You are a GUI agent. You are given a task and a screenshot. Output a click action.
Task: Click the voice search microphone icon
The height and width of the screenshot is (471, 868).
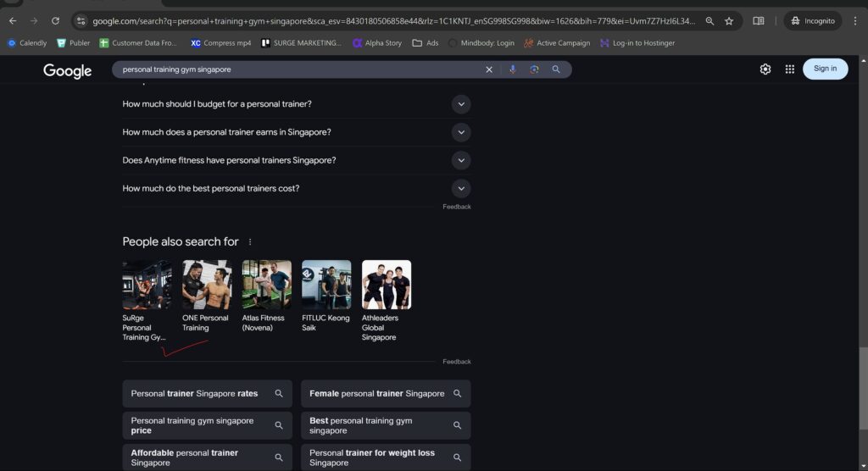tap(512, 69)
